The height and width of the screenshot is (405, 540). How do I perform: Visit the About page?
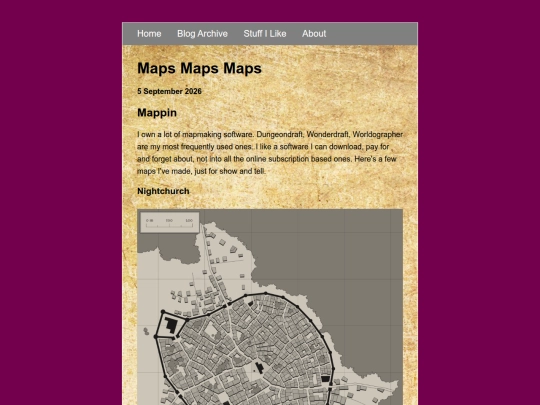[314, 34]
